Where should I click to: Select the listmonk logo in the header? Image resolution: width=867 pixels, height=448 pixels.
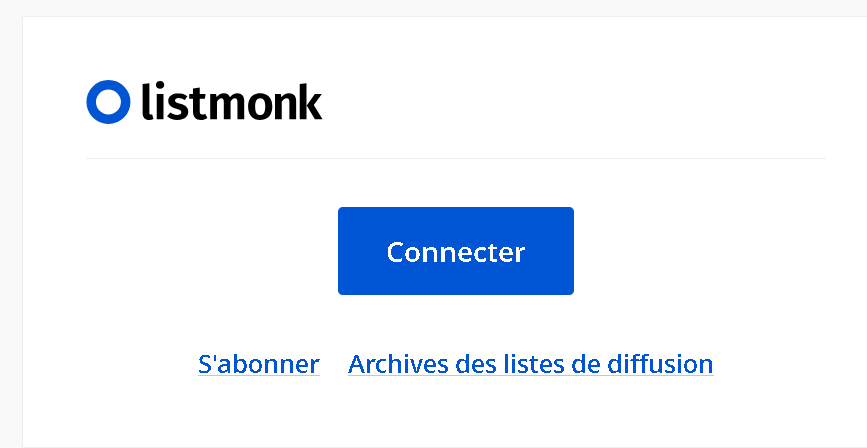[x=205, y=102]
